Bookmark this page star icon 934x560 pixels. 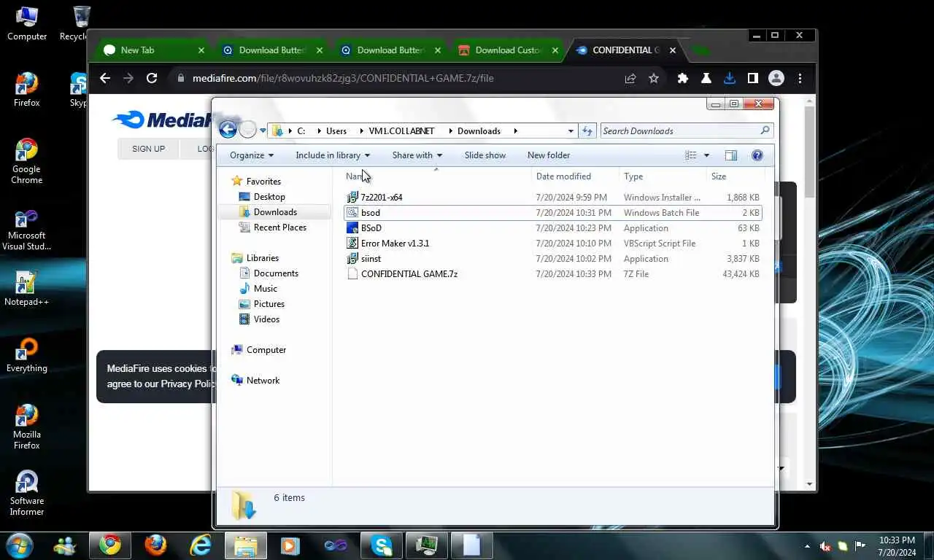coord(654,78)
